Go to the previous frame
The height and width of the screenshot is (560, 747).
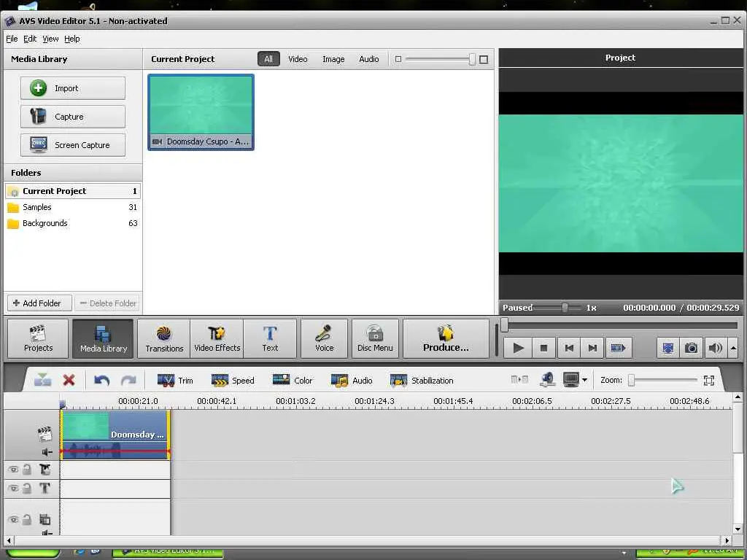(569, 348)
